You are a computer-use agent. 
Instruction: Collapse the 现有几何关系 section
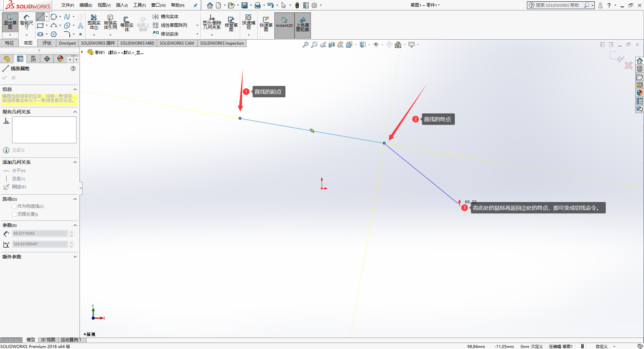click(x=75, y=112)
